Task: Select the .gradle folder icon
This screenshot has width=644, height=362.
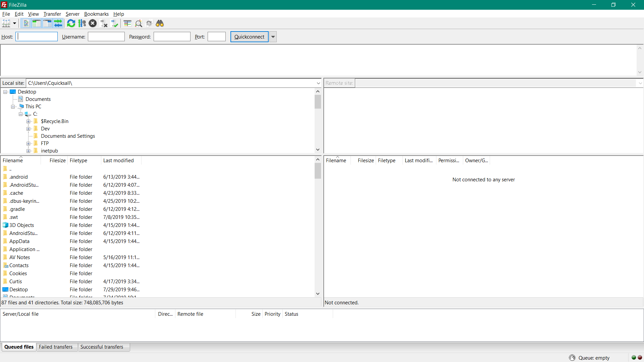Action: pyautogui.click(x=5, y=209)
